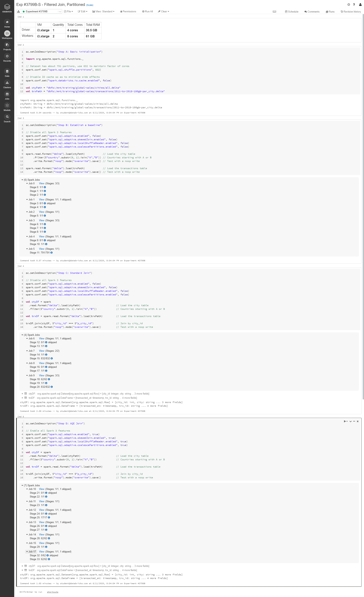Click View link for Job 17
Screen dimensions: 364x597
click(x=42, y=552)
